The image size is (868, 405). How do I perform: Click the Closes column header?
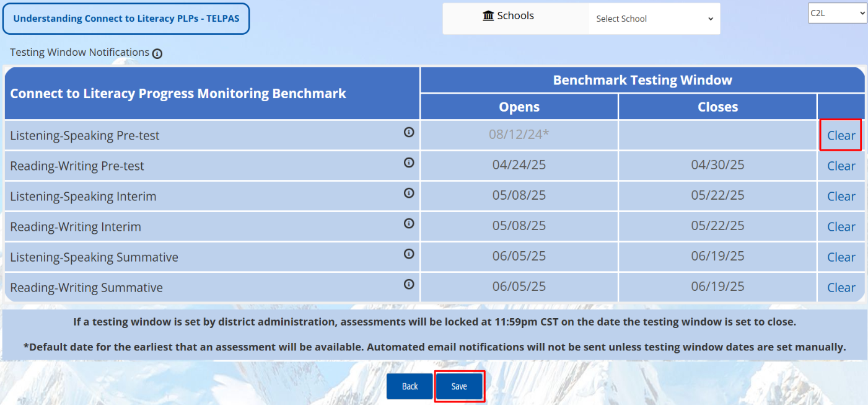(x=717, y=107)
